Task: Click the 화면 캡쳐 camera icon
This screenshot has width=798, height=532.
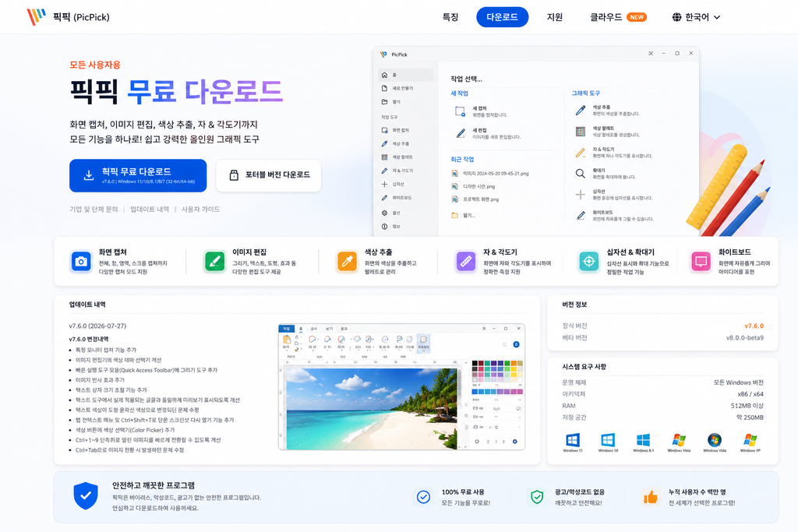Action: point(81,262)
